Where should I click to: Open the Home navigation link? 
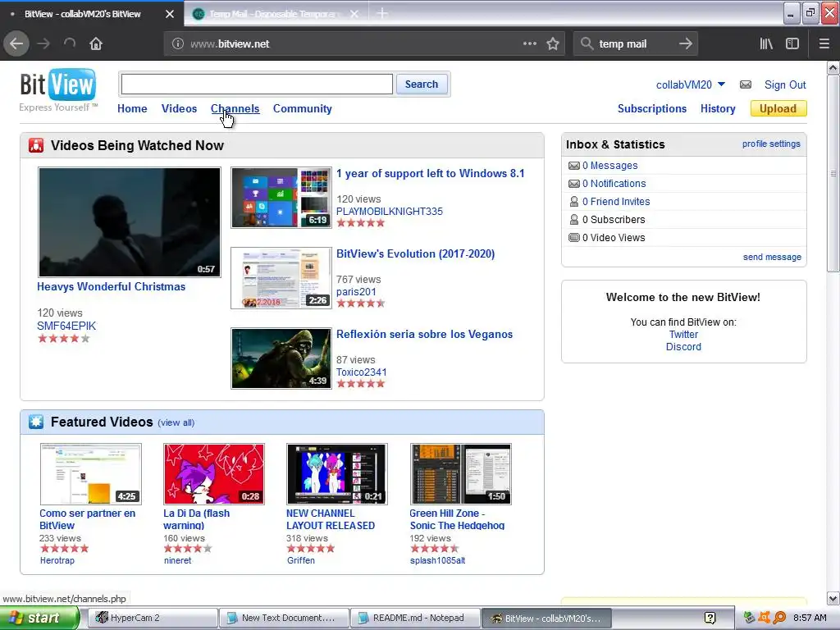pos(132,108)
